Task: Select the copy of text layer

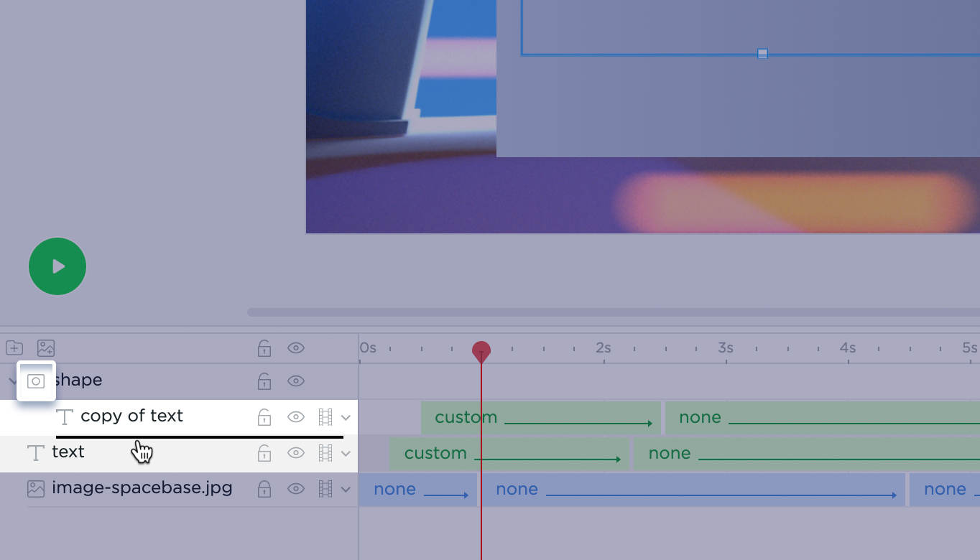Action: pos(132,416)
